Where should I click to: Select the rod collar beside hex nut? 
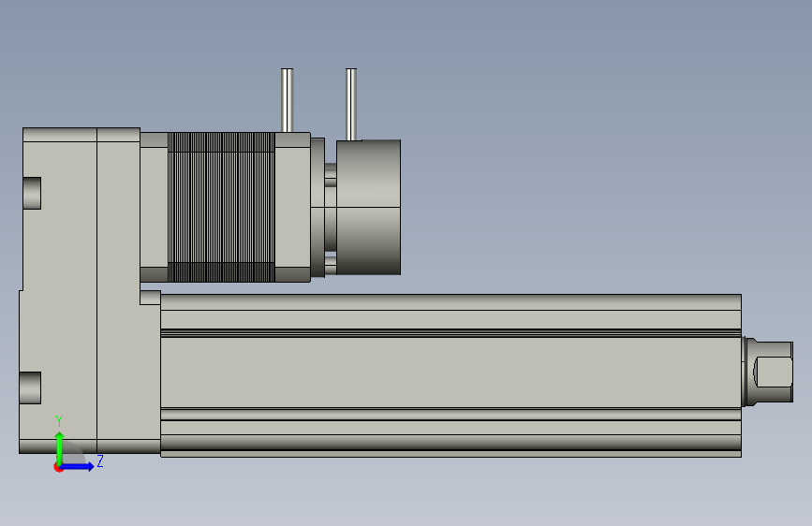click(x=747, y=372)
